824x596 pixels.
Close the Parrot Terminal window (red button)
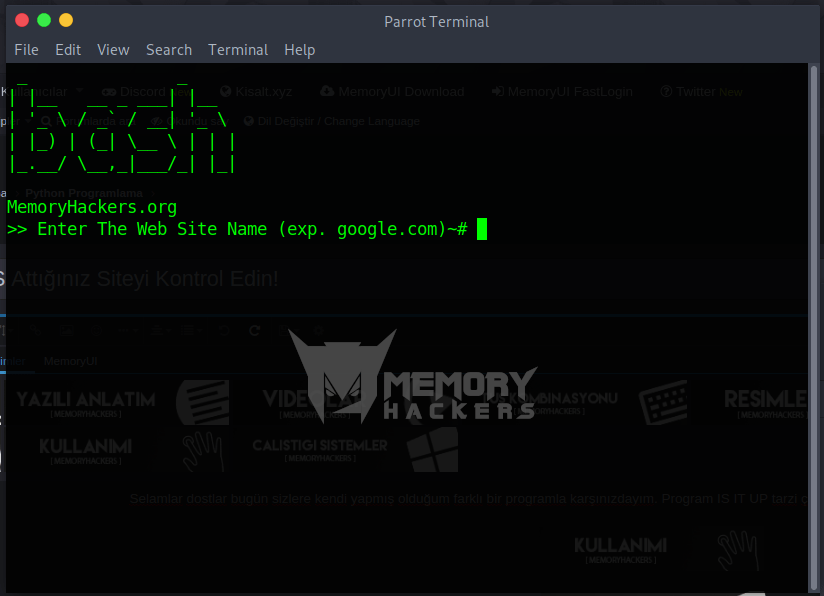click(22, 20)
